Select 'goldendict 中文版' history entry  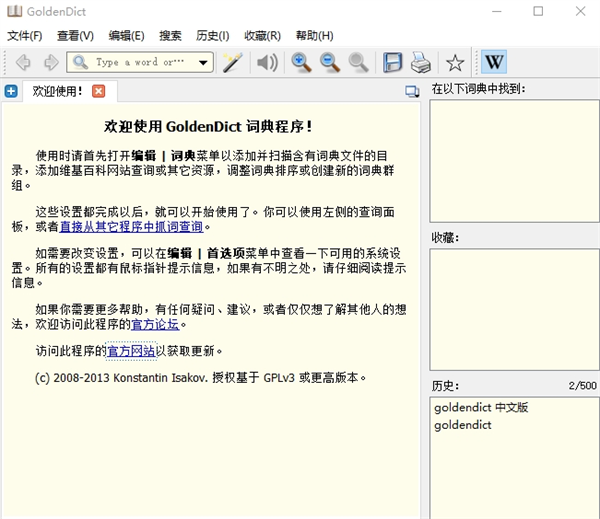pos(481,407)
